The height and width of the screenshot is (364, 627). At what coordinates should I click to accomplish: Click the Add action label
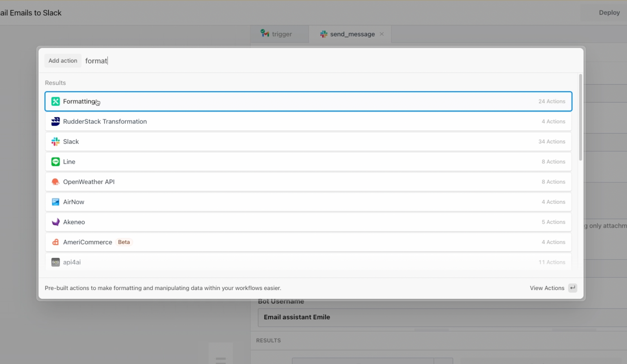pyautogui.click(x=63, y=61)
